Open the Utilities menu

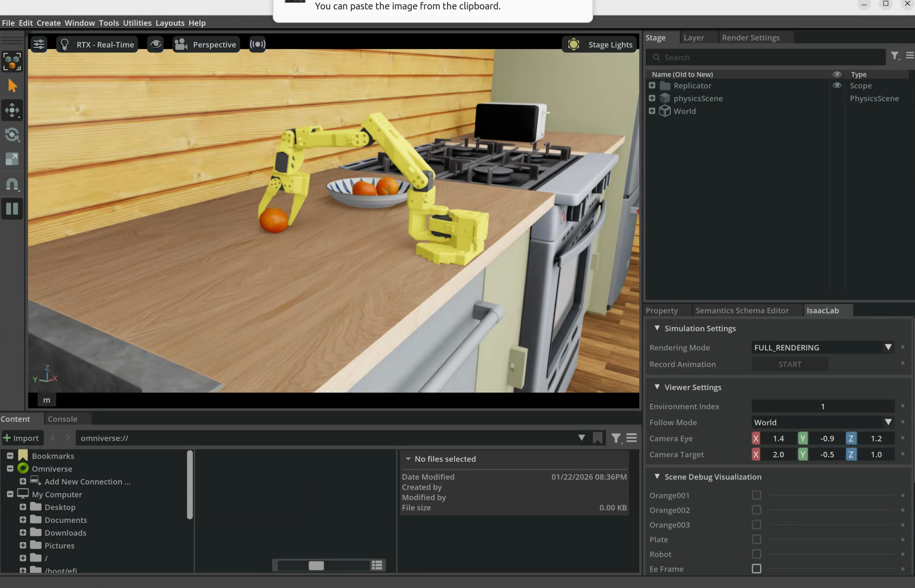[x=137, y=23]
